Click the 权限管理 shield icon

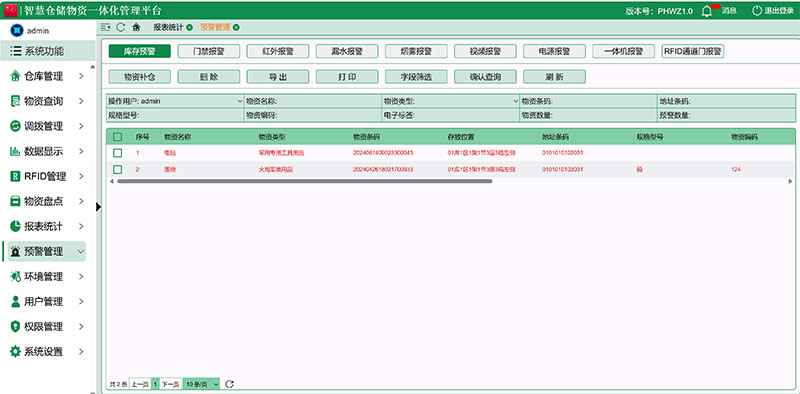coord(15,326)
